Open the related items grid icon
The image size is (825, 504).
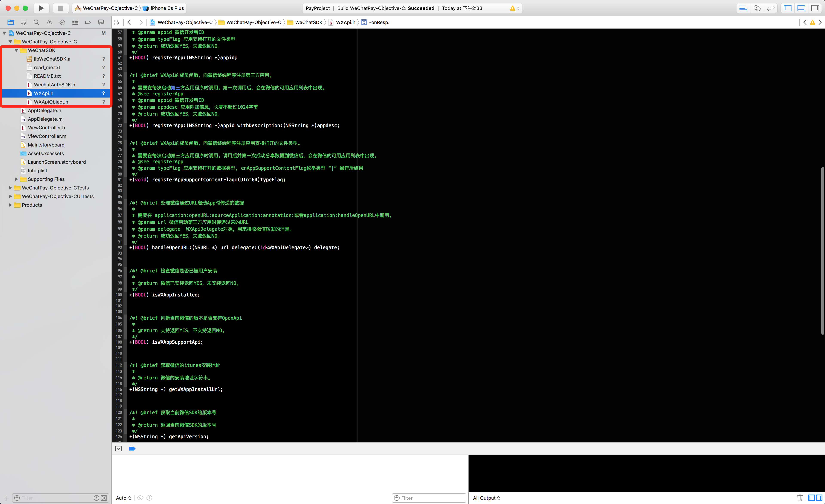click(117, 22)
